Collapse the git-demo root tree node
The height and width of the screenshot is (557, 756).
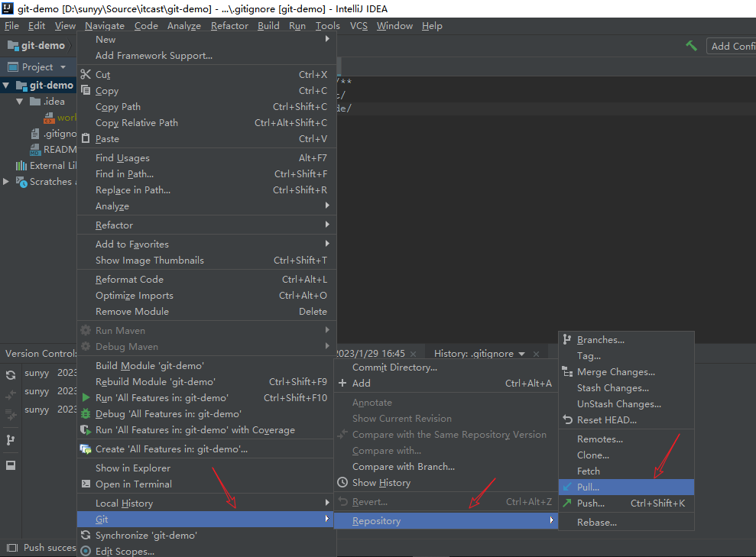pos(7,86)
